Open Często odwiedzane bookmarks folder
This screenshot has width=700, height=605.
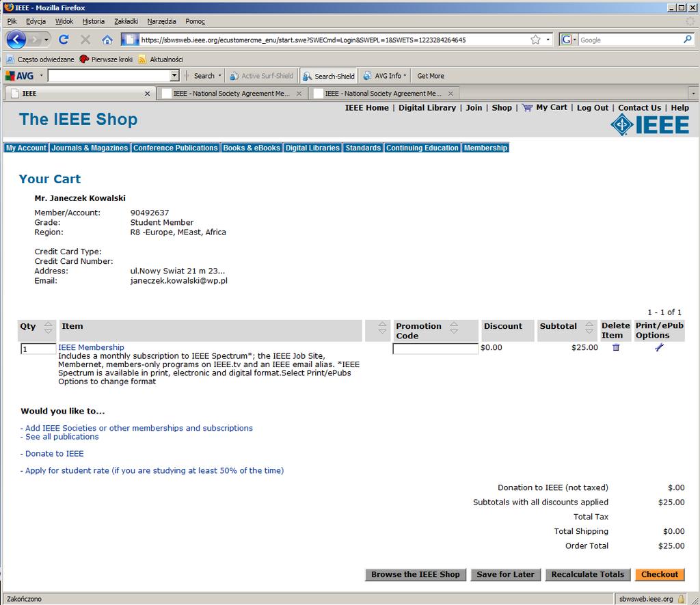tap(40, 59)
